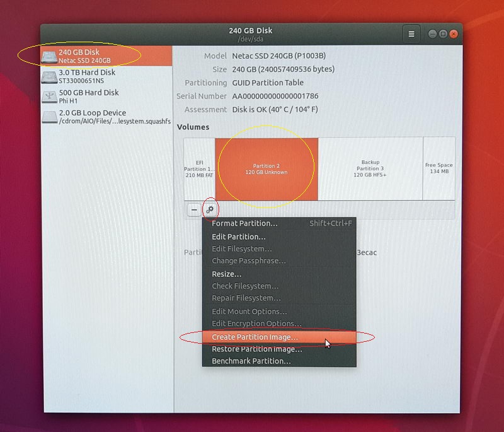Click the Phi H1 disk label

68,101
